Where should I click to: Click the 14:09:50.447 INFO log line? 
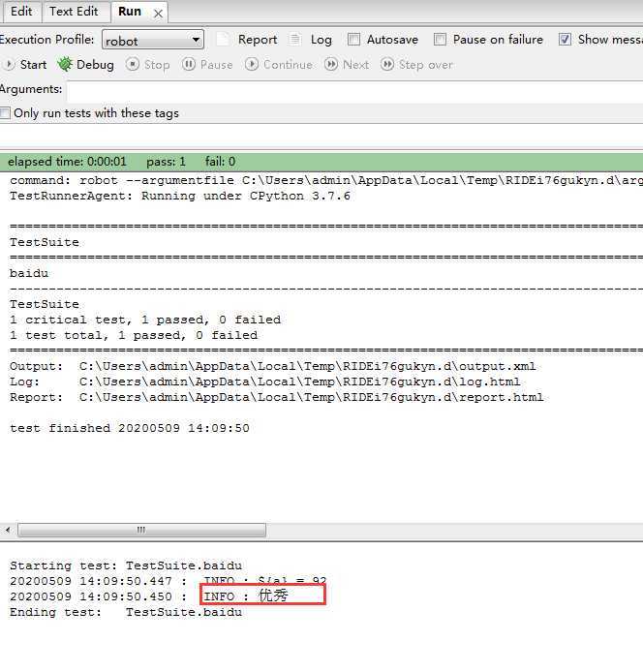pos(168,581)
